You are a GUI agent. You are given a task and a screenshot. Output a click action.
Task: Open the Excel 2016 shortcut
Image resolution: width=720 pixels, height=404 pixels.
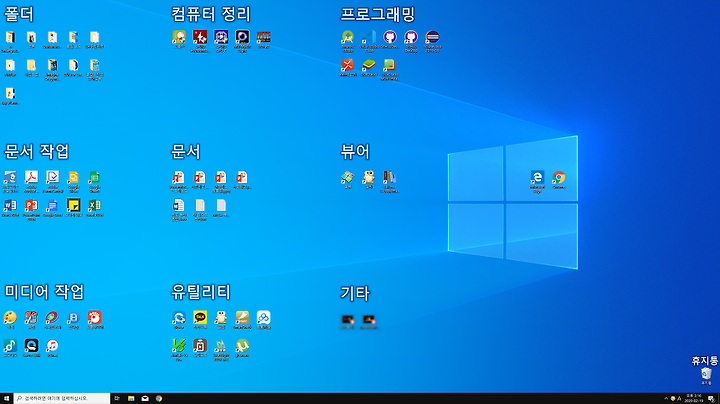pos(95,205)
